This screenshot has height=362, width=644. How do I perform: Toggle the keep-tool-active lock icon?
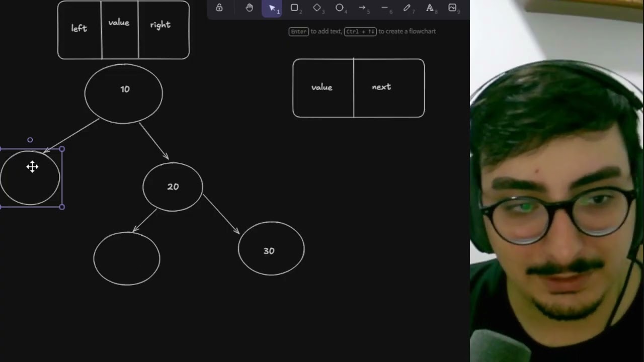click(219, 8)
